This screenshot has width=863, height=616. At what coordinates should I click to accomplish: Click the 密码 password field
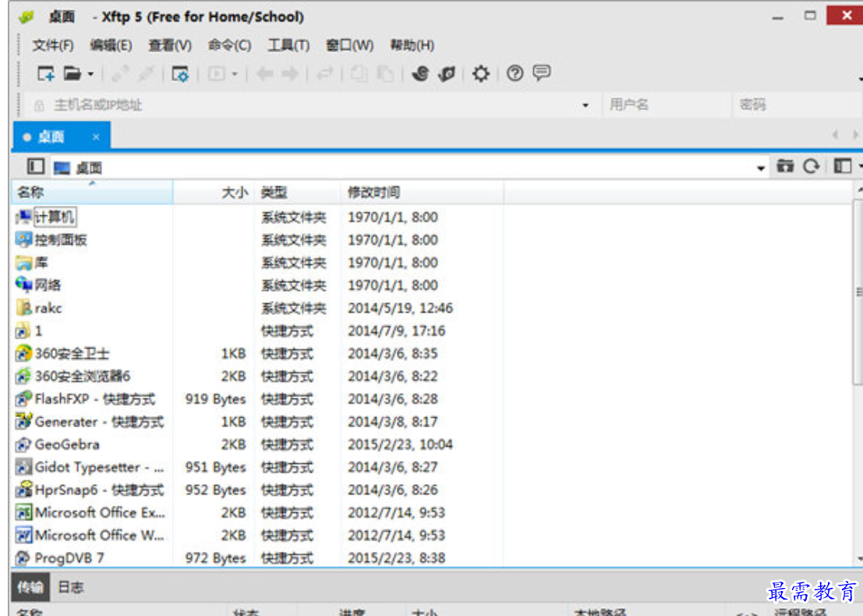pyautogui.click(x=798, y=104)
